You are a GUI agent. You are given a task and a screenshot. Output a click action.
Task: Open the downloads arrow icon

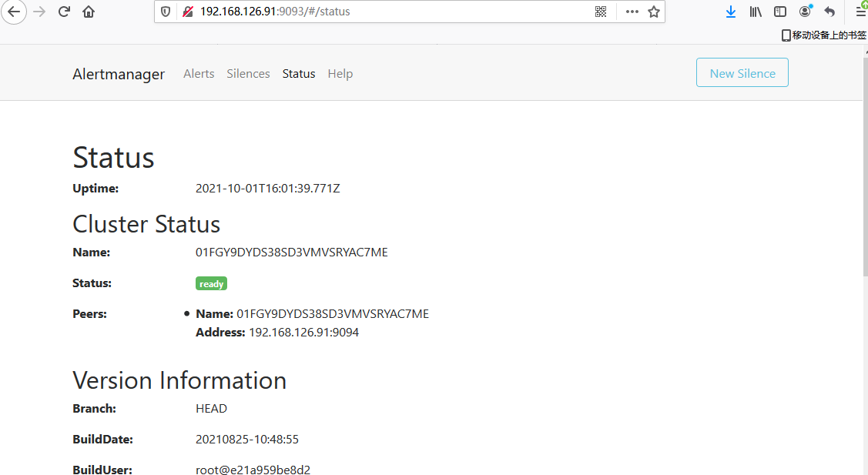pos(731,12)
